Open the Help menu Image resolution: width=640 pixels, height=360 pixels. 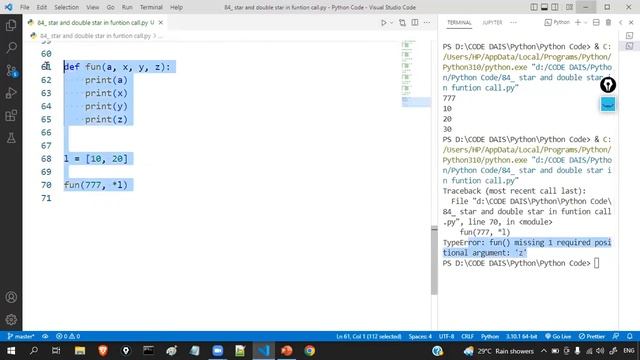[176, 7]
